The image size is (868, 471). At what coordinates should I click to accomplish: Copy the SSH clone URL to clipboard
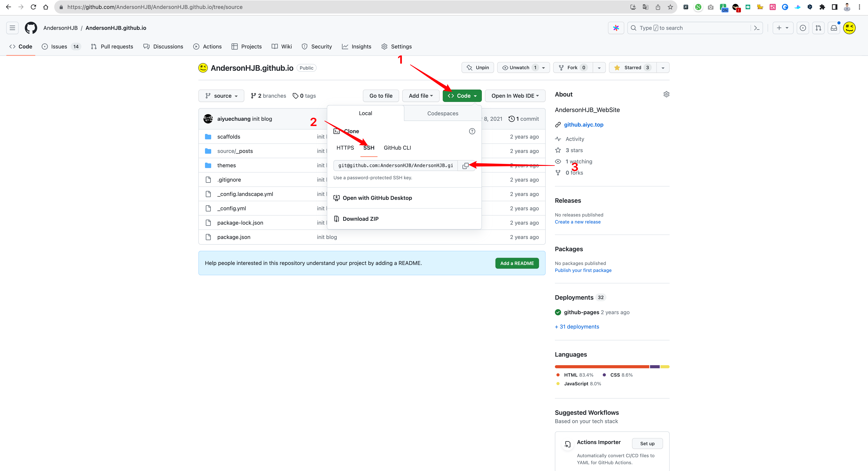click(465, 166)
